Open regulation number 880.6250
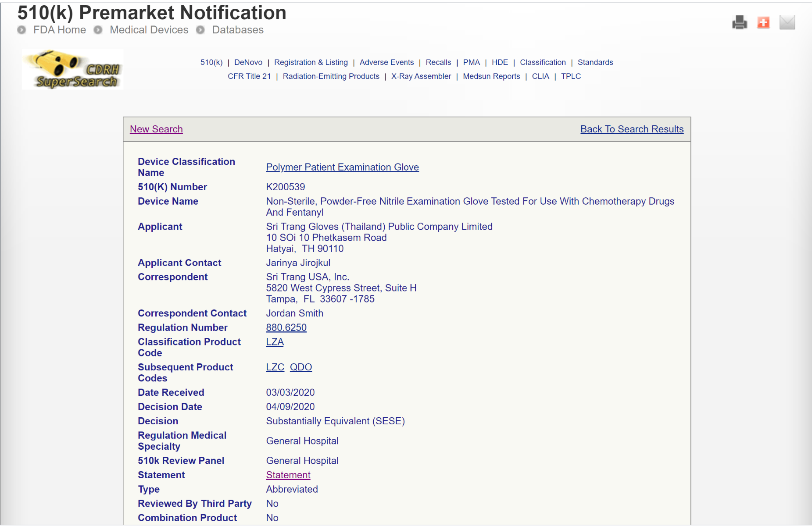 [286, 328]
